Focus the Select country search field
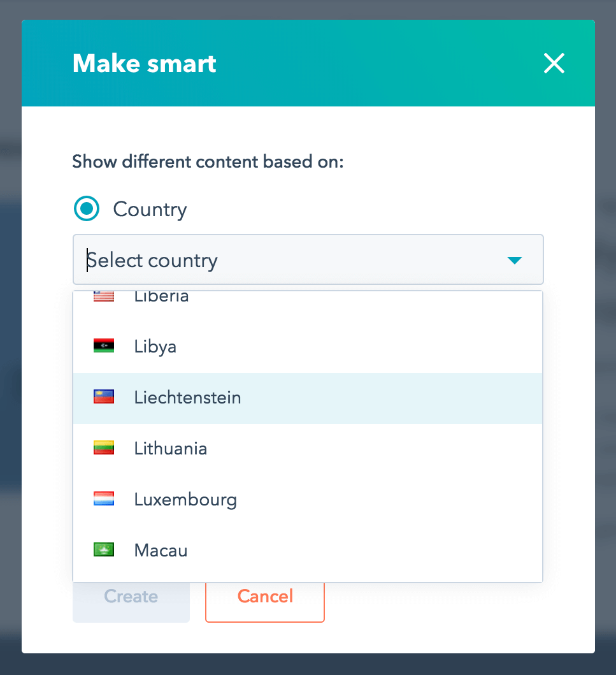This screenshot has height=675, width=616. coord(287,260)
